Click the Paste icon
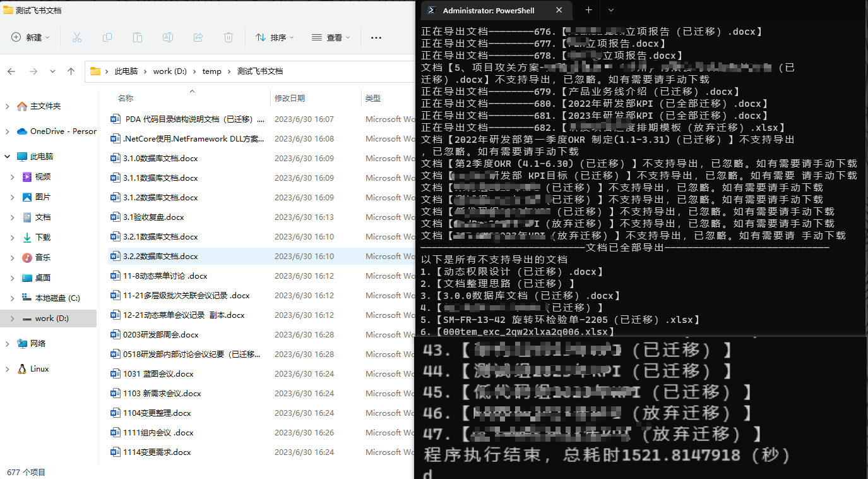The height and width of the screenshot is (479, 868). [138, 38]
